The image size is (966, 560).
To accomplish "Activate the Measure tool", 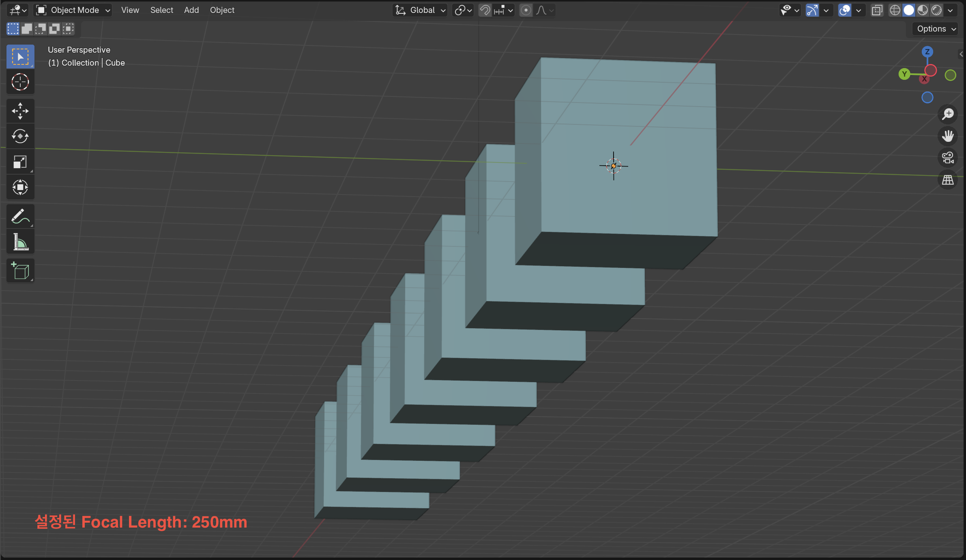I will pos(20,242).
